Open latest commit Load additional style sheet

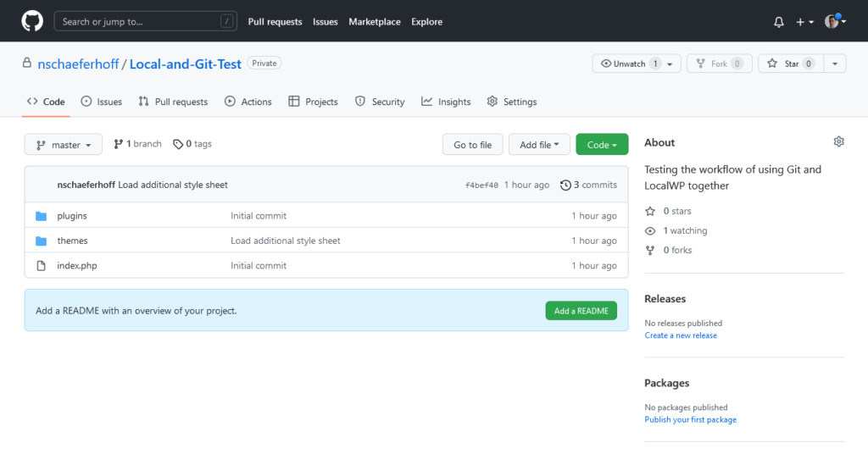173,185
